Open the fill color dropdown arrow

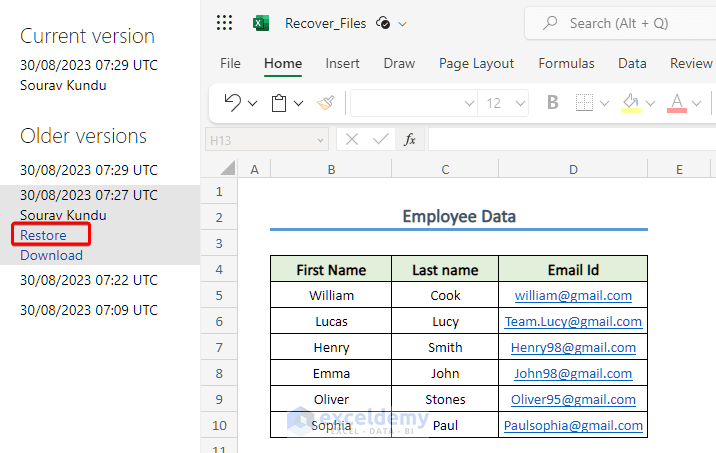651,103
